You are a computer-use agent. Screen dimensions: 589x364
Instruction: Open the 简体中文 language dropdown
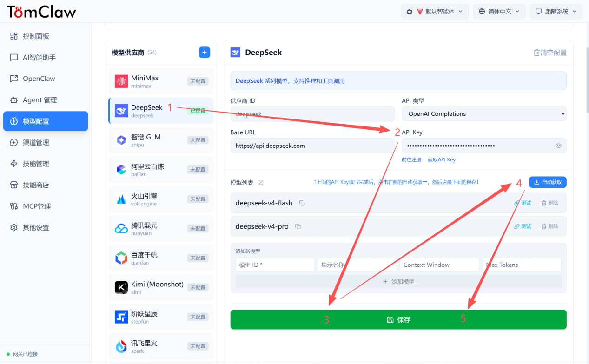tap(499, 12)
